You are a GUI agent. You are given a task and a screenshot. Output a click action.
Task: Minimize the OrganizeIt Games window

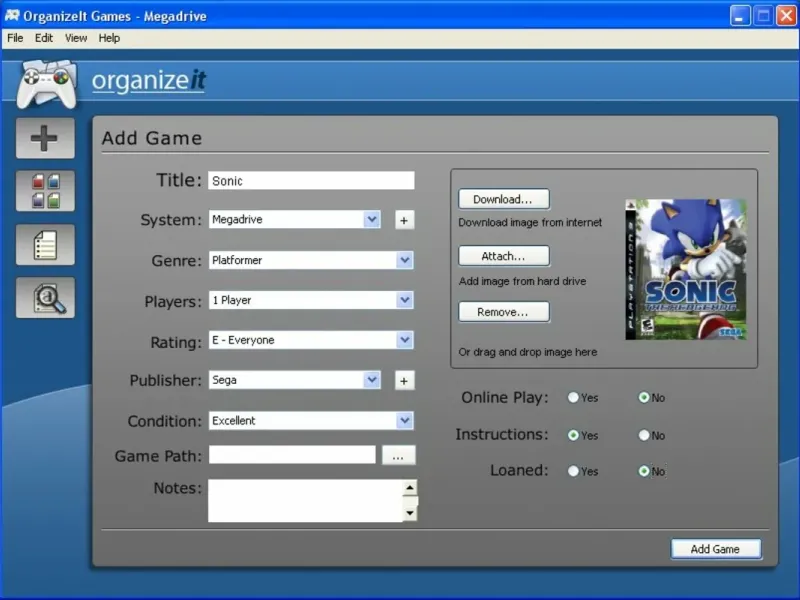739,16
